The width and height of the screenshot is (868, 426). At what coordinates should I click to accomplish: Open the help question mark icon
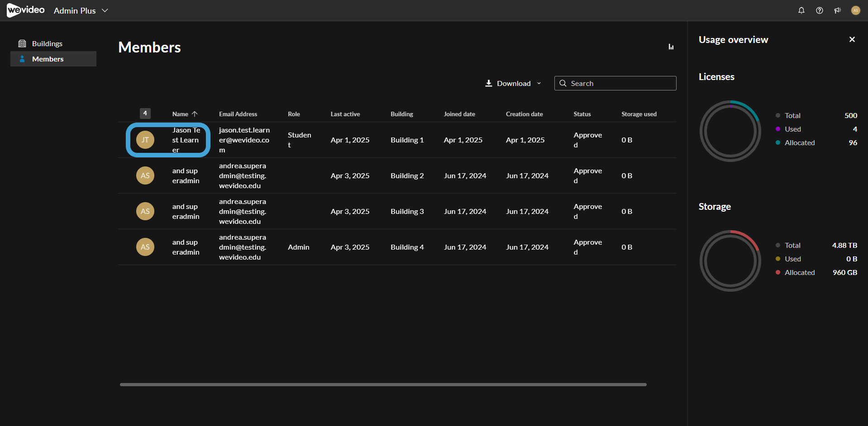819,10
